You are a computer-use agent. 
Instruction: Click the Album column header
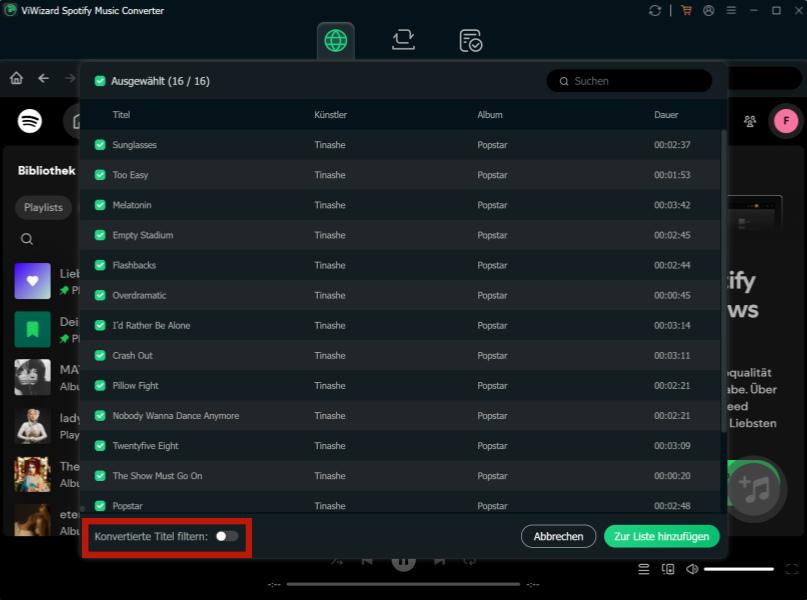coord(490,115)
